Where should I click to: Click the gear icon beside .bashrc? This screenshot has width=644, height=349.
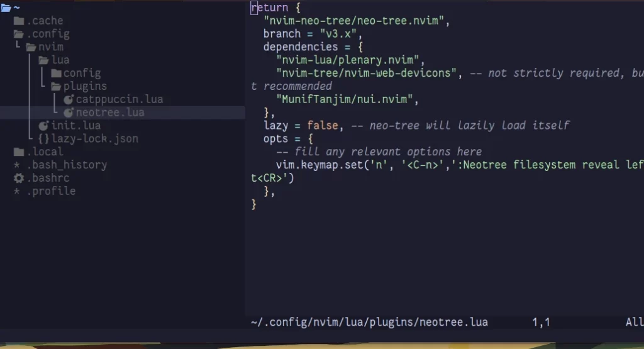19,178
